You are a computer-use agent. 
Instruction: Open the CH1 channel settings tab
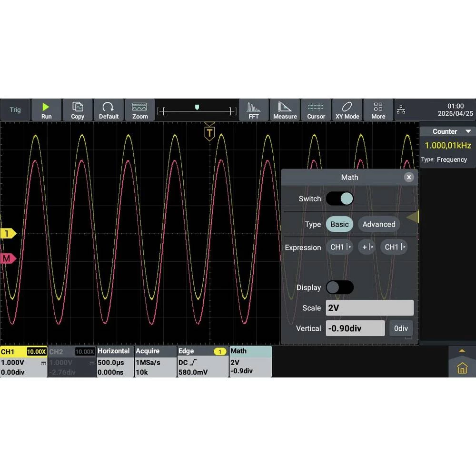pyautogui.click(x=23, y=361)
